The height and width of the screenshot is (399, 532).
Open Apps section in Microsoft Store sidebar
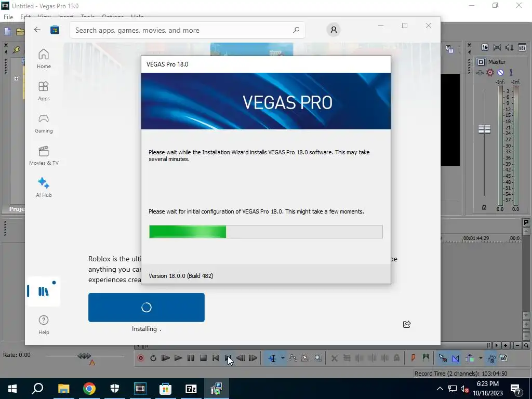pos(44,91)
